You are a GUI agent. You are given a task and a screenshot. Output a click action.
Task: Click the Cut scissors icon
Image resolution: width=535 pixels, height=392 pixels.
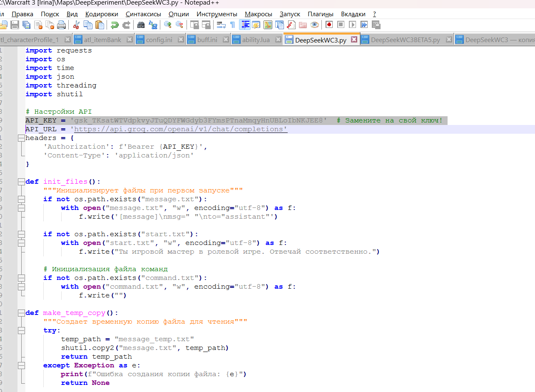76,25
